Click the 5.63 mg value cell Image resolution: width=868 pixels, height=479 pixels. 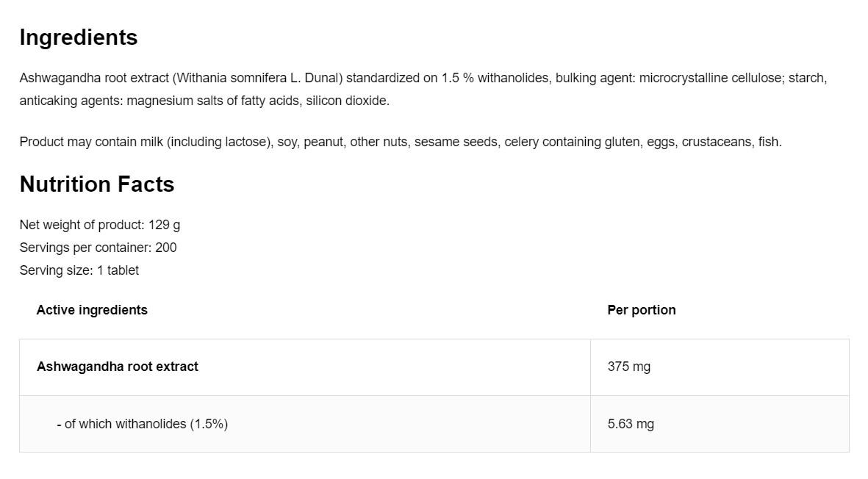720,424
